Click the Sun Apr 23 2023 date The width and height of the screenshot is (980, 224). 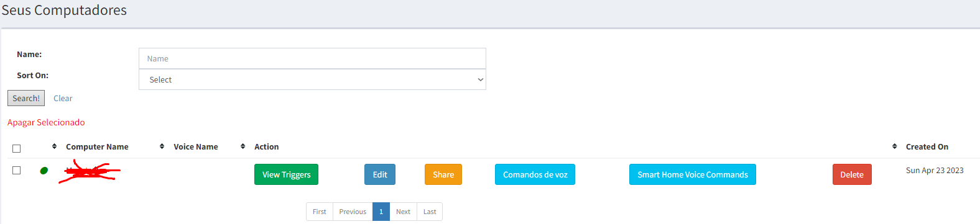935,170
